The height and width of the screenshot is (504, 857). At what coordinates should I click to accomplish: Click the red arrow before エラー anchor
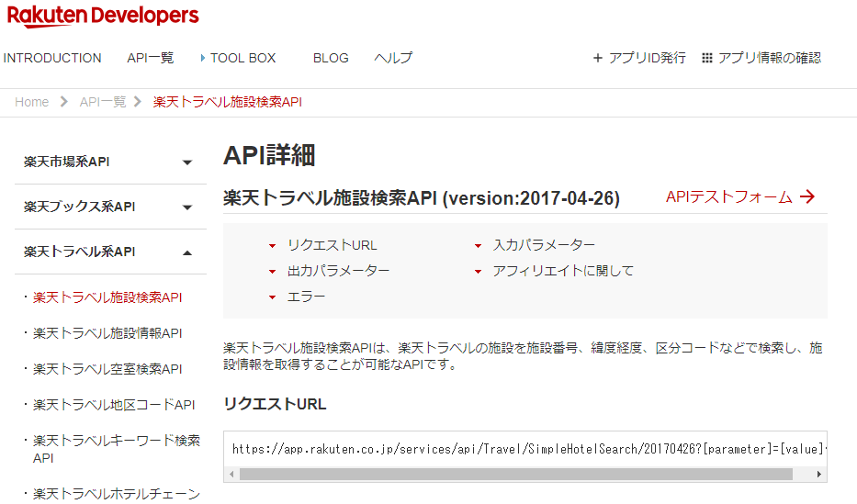(x=272, y=297)
